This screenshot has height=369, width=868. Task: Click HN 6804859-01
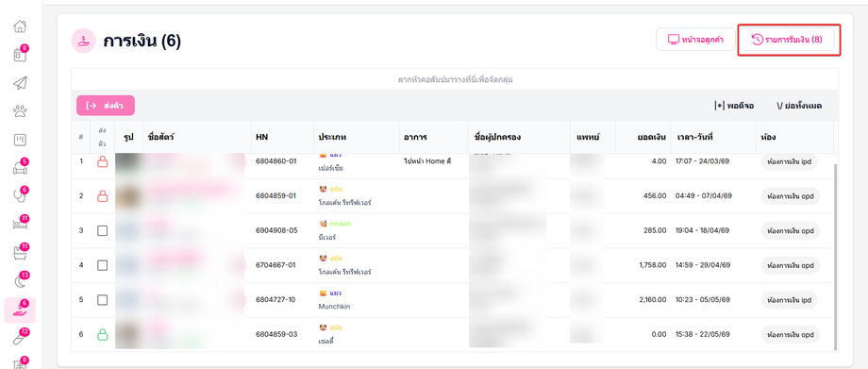point(276,196)
